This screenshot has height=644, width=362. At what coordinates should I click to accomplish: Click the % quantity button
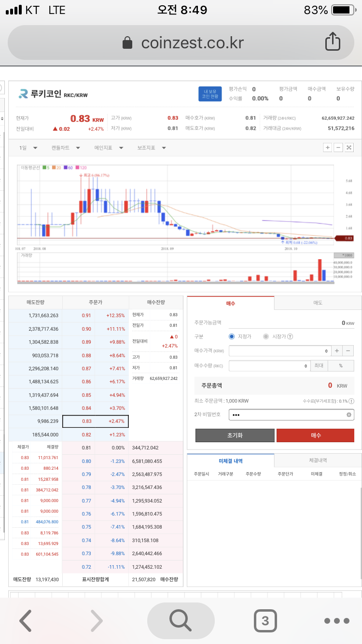click(341, 366)
